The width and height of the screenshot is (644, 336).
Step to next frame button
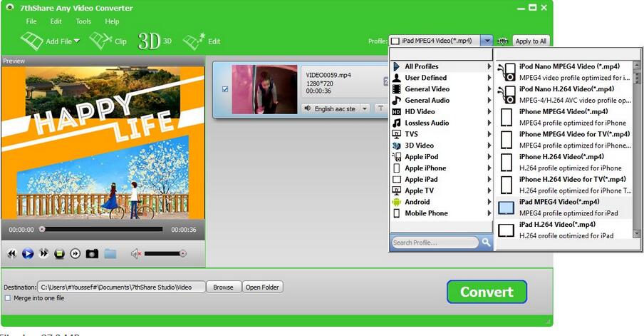(x=76, y=254)
